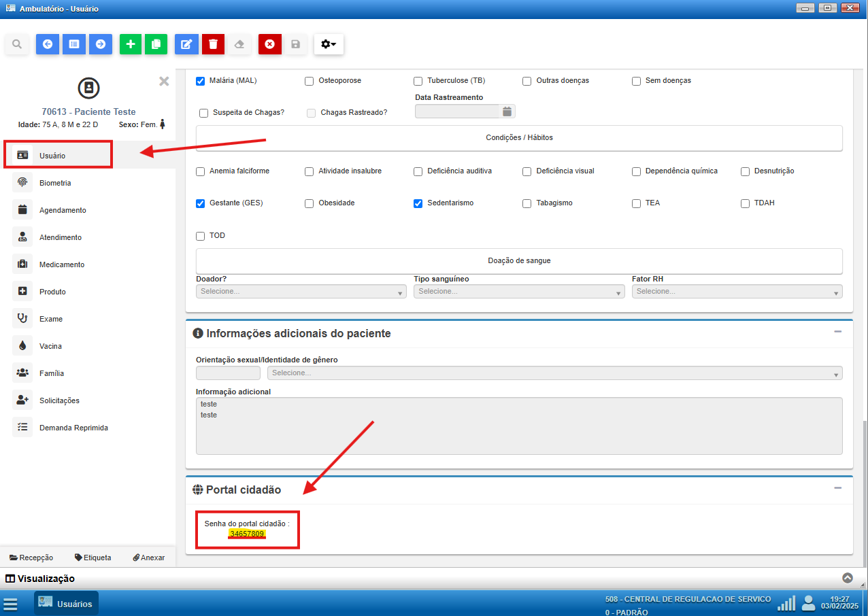Toggle the Sedentarismo checkbox
Viewport: 868px width, 616px height.
point(418,203)
